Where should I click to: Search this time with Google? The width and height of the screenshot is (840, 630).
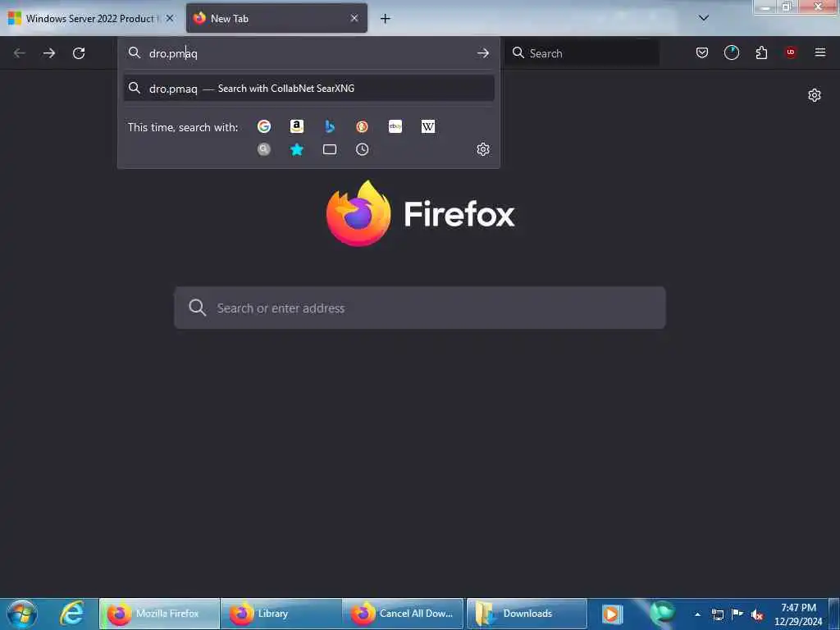(x=263, y=126)
